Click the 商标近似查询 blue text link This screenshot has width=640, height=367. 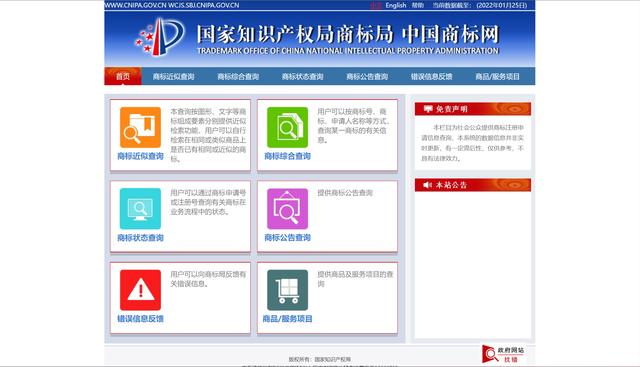140,156
